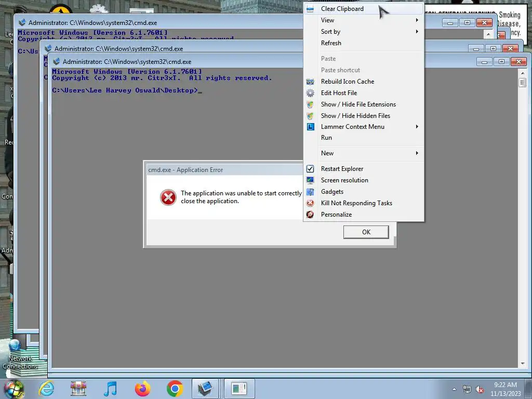Select Edit Host File menu entry
This screenshot has width=532, height=399.
point(364,93)
